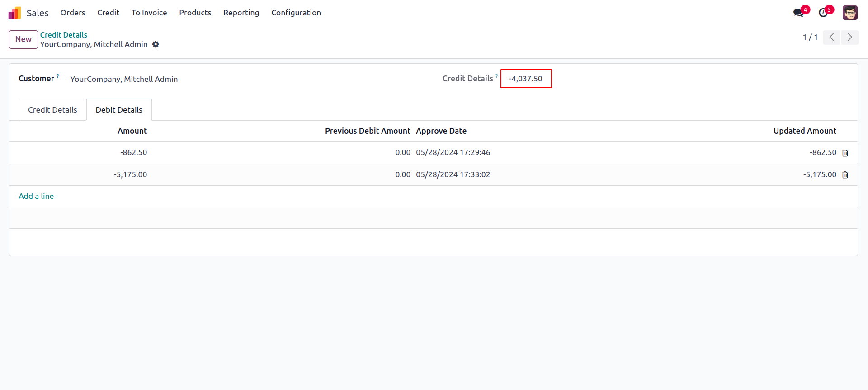Sort by the Updated Amount column header
The height and width of the screenshot is (390, 868).
805,131
